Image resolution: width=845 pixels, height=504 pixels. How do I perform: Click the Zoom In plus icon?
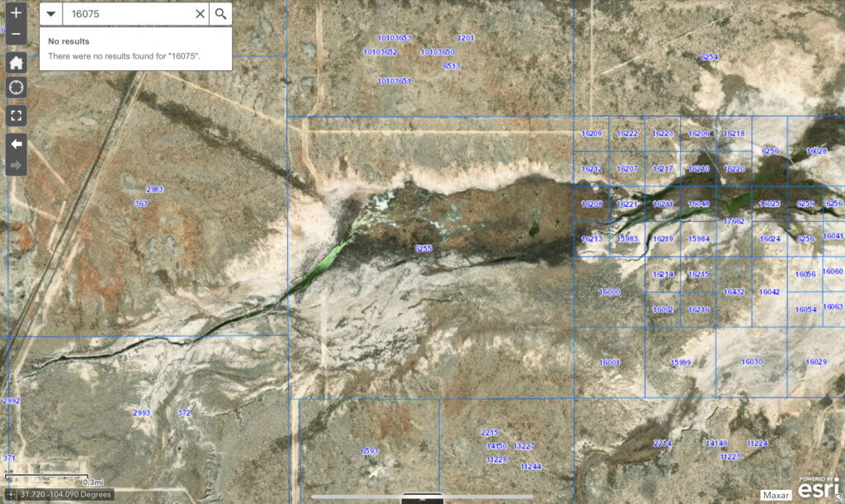pos(16,12)
